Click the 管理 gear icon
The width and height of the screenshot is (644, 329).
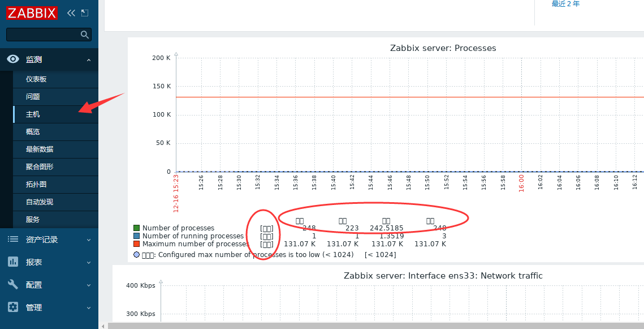coord(13,307)
